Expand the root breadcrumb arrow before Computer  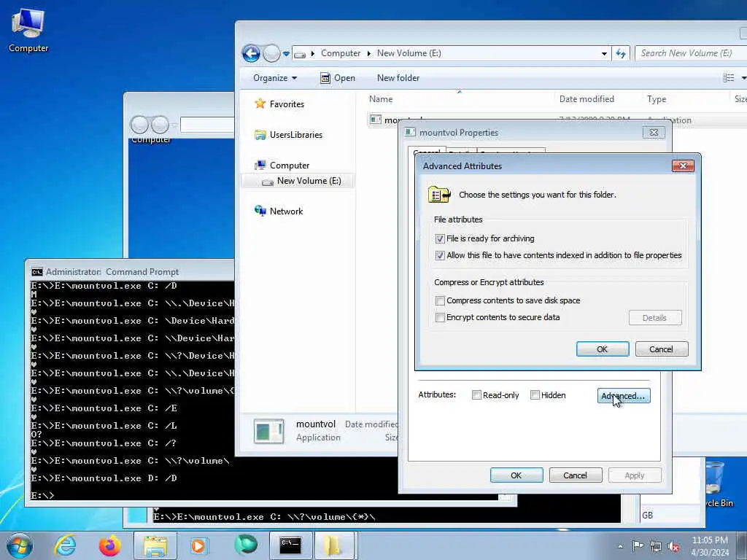[313, 53]
